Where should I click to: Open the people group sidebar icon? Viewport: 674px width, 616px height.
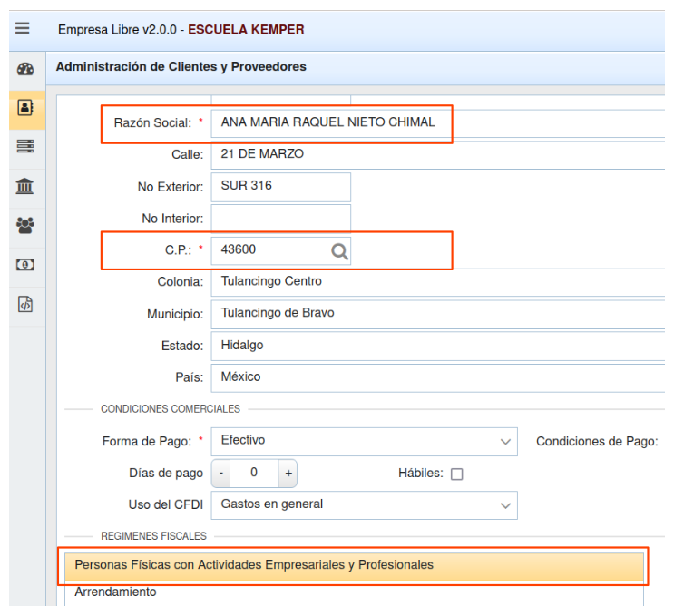pos(24,225)
